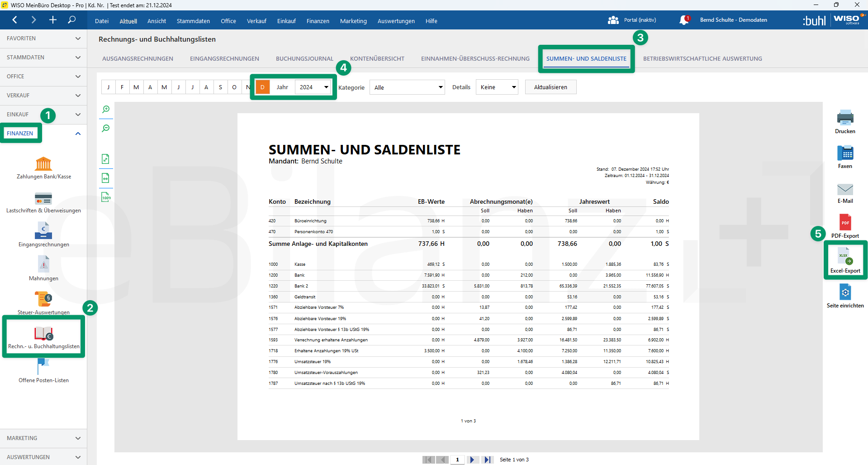Open Seite einrichten page setup

pyautogui.click(x=845, y=292)
